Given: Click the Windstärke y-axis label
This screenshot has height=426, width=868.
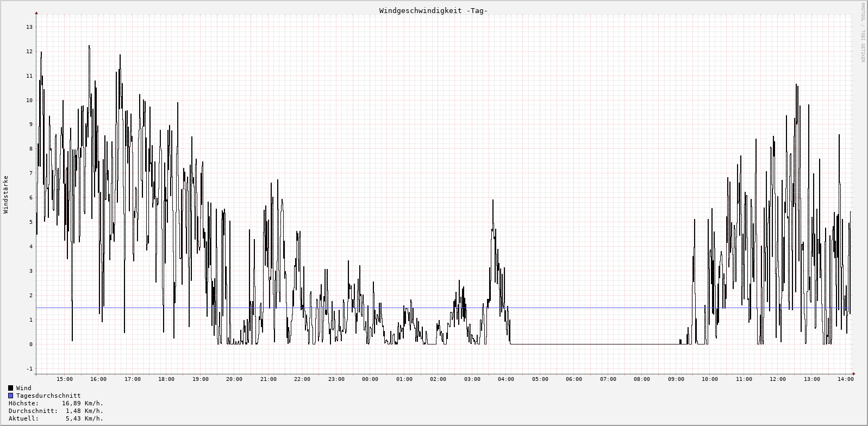Looking at the screenshot, I should pos(6,194).
